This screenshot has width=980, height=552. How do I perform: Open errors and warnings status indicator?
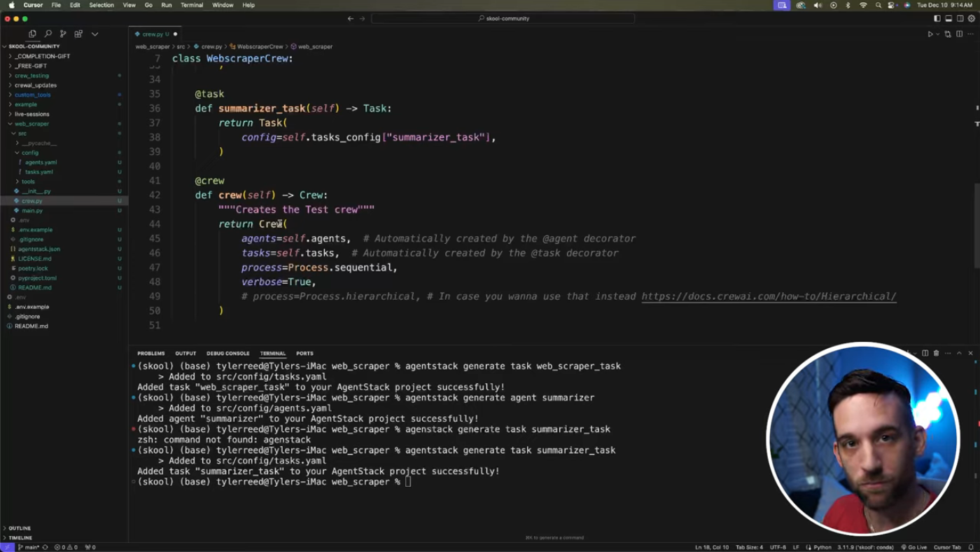[x=66, y=547]
